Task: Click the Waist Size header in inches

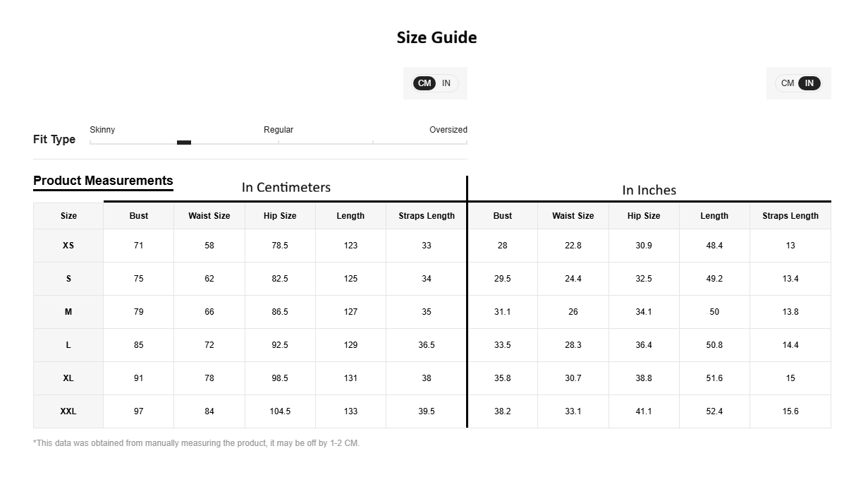Action: point(573,216)
